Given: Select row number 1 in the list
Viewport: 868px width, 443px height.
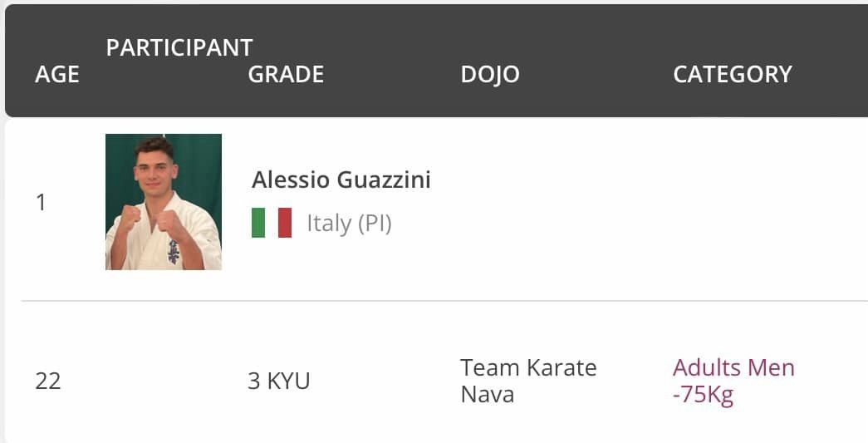Looking at the screenshot, I should (41, 203).
